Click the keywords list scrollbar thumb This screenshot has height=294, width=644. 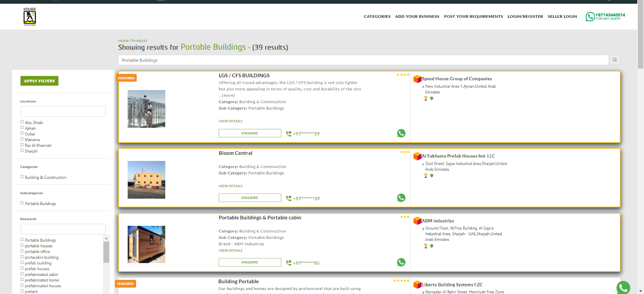(x=106, y=252)
